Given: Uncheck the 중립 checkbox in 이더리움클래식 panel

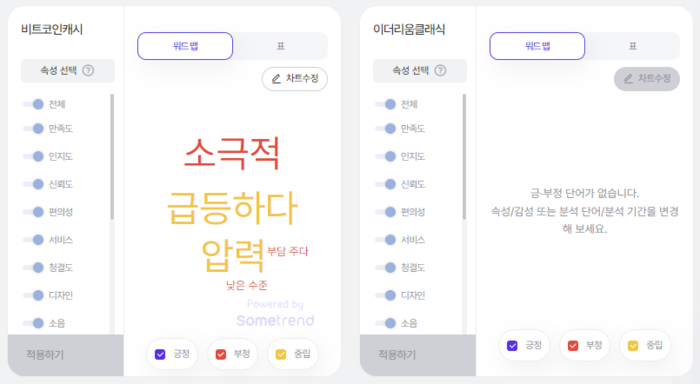Looking at the screenshot, I should [x=633, y=346].
